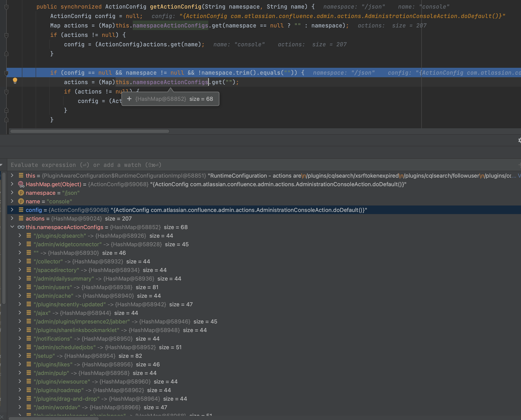Screen dimensions: 521x420
Task: Select the "/admin/pulp" map entry row
Action: click(x=264, y=373)
